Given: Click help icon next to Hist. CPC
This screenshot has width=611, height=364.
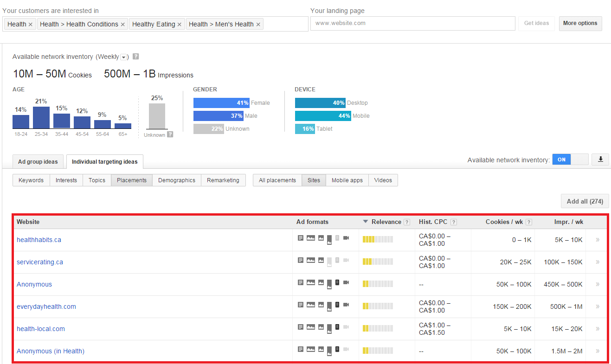Looking at the screenshot, I should [453, 222].
